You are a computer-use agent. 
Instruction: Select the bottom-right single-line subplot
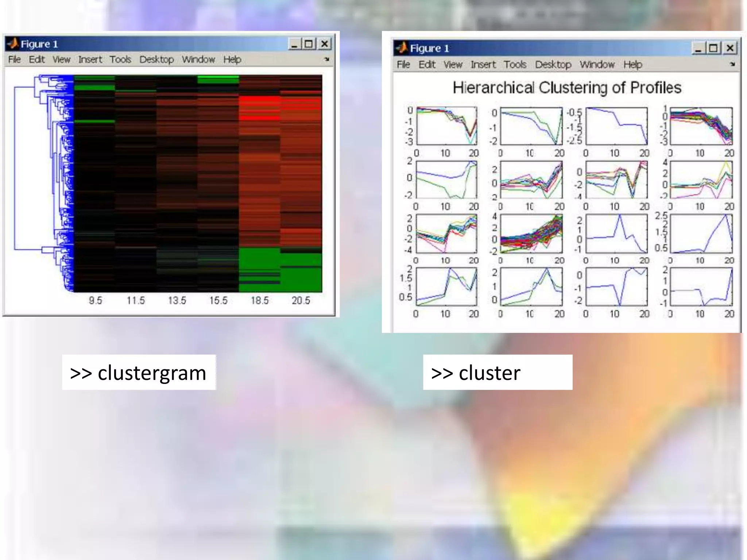(x=701, y=287)
